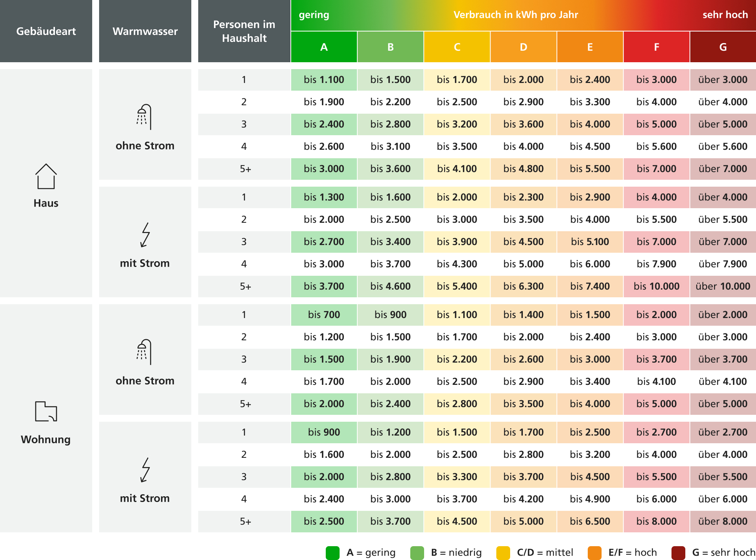Select the orange legend swatch for E/F = hoch

point(595,553)
